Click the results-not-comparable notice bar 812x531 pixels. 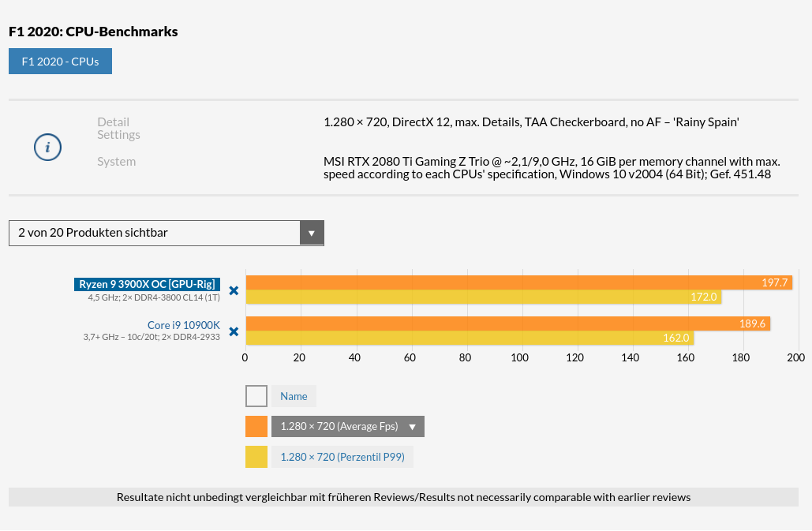(403, 497)
